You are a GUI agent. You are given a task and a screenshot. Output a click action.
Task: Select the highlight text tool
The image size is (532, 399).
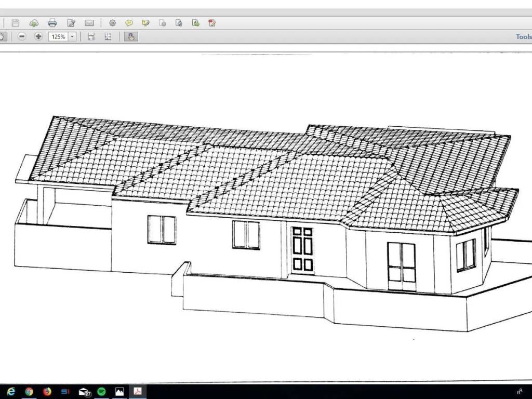145,23
